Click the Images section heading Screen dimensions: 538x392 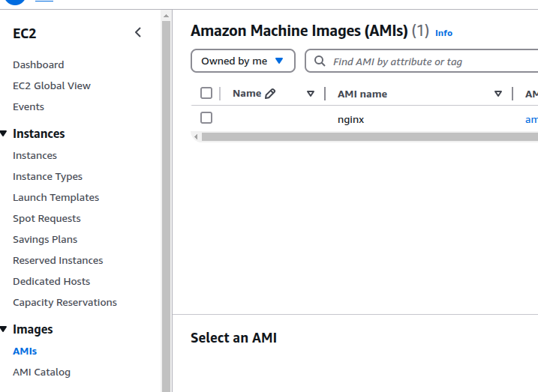33,329
